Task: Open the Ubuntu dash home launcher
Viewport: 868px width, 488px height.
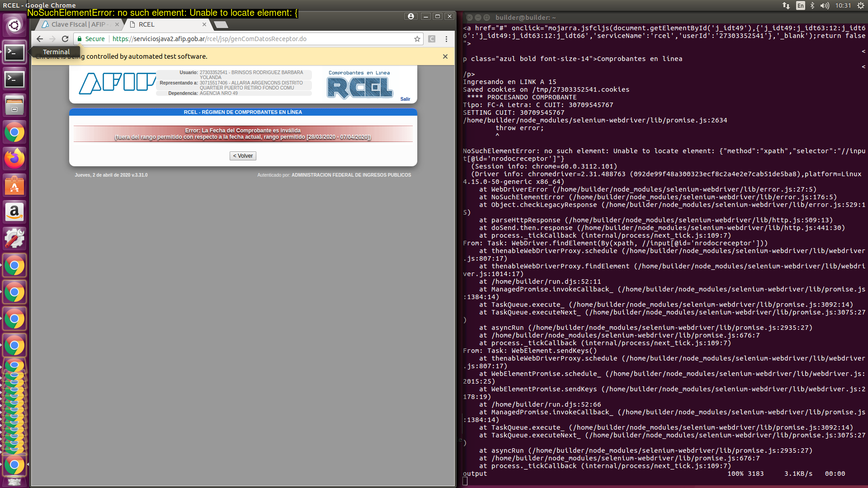Action: click(x=14, y=25)
